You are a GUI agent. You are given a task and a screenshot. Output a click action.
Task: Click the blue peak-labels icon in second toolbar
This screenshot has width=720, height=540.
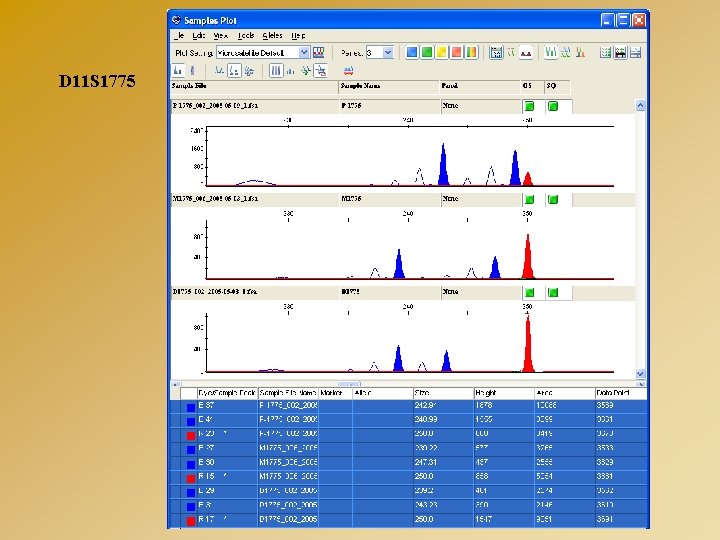(219, 71)
